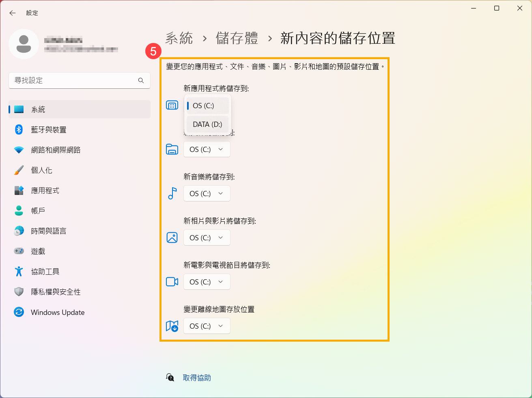Open 藍牙與裝置 settings
Screen dimensions: 532x398
click(80, 130)
